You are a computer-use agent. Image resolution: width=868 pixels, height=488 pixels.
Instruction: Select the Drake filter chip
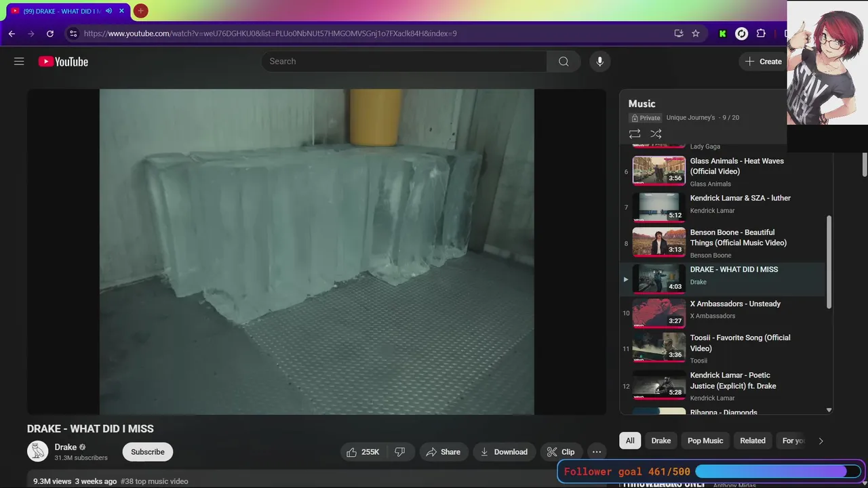[x=661, y=441]
